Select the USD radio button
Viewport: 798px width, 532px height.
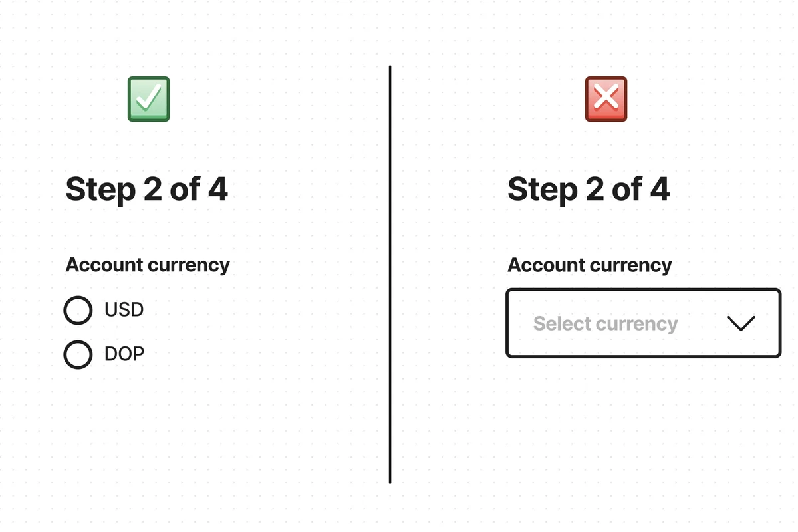click(x=78, y=310)
